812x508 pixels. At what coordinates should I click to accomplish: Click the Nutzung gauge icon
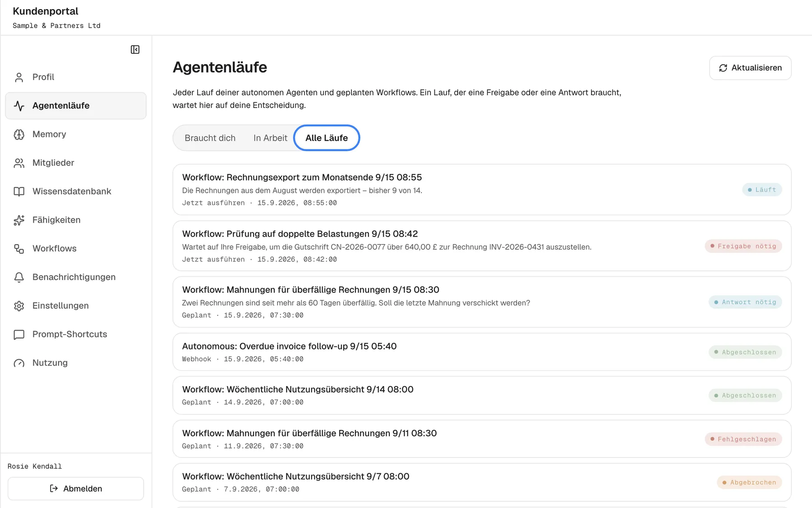click(x=19, y=363)
